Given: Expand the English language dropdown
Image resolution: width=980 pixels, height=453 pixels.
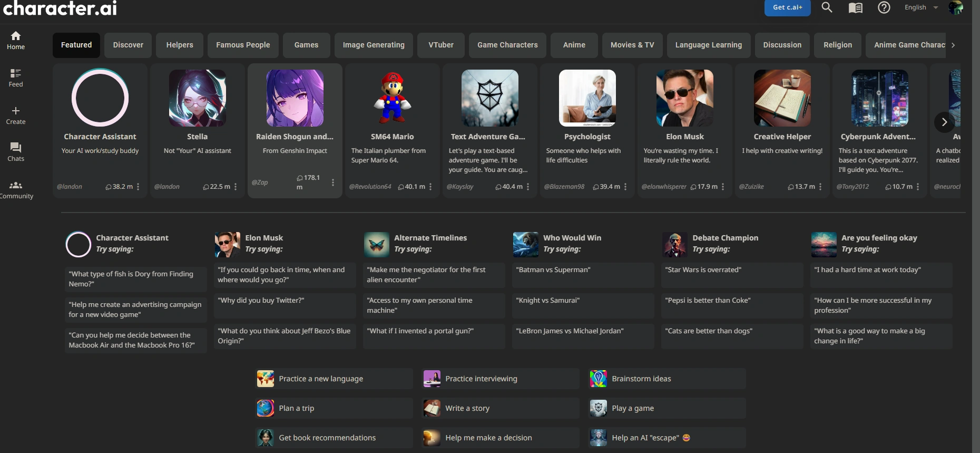Looking at the screenshot, I should [921, 7].
